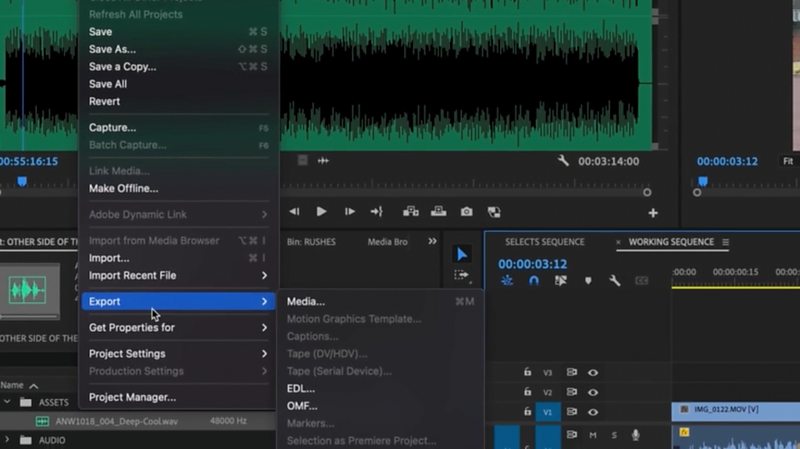The width and height of the screenshot is (800, 449).
Task: Select the Selection arrow tool
Action: point(462,255)
